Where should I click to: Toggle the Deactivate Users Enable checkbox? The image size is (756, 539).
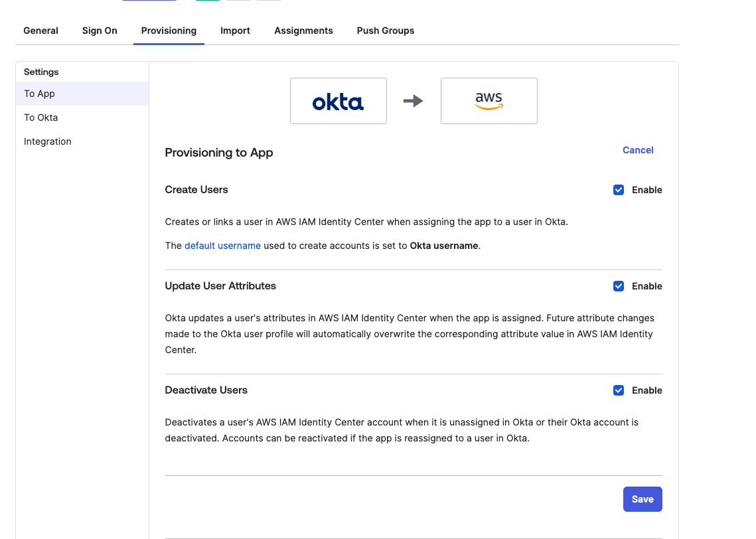[618, 390]
